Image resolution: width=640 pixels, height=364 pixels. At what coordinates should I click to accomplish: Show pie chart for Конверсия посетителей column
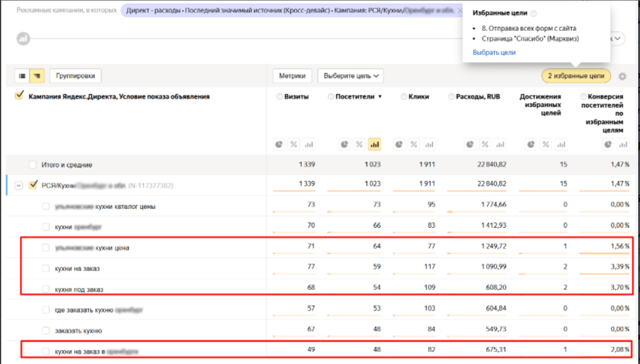tap(608, 144)
